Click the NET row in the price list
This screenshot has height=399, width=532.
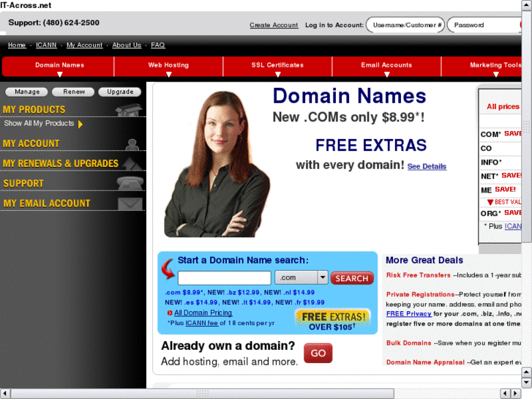pos(501,176)
